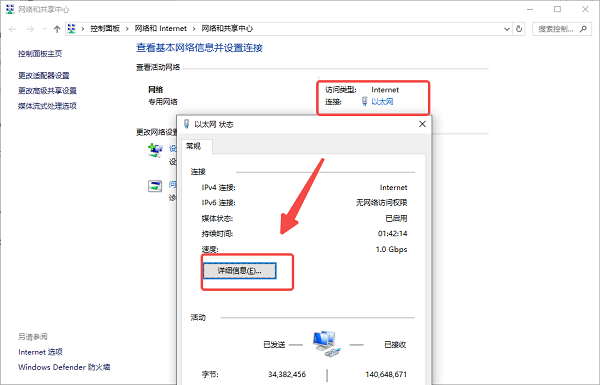Click the 34,382,456 bytes sent value
This screenshot has width=600, height=385.
[x=287, y=374]
